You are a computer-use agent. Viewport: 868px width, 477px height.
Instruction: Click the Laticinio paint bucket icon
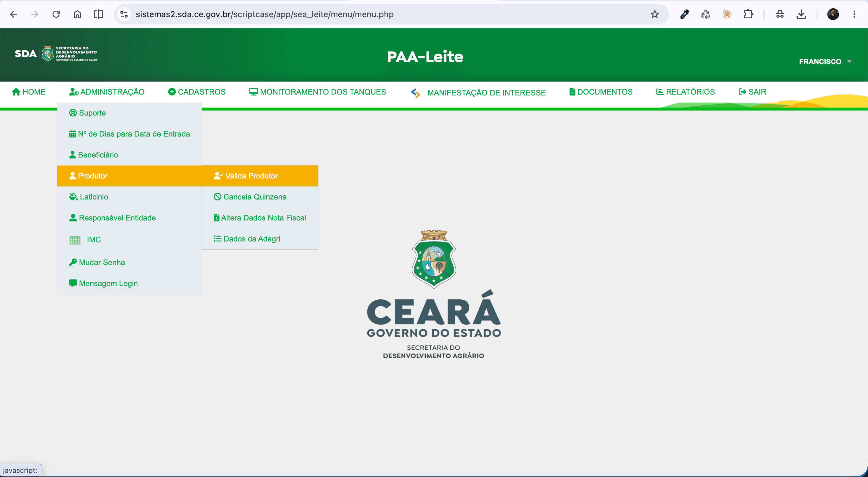74,197
